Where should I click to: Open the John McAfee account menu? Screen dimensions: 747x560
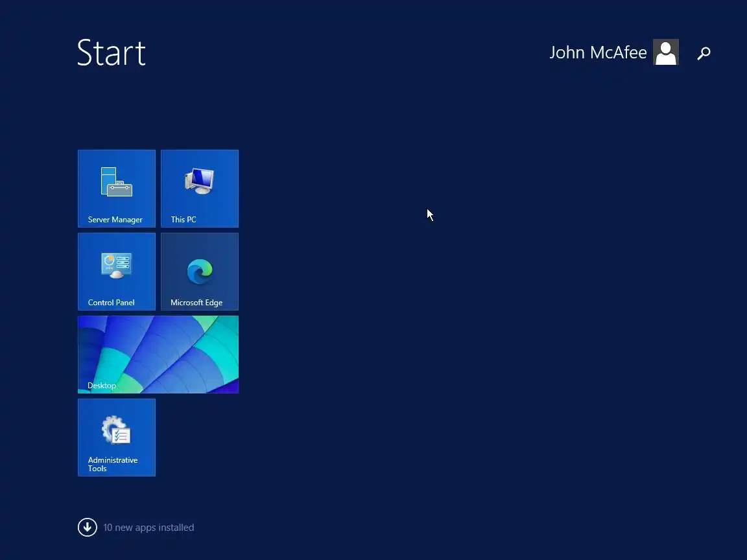click(598, 52)
